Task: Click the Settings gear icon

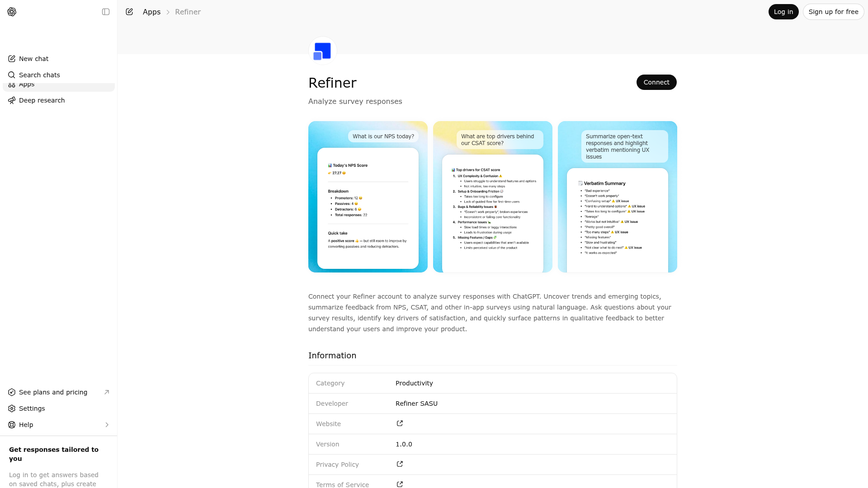Action: tap(12, 408)
